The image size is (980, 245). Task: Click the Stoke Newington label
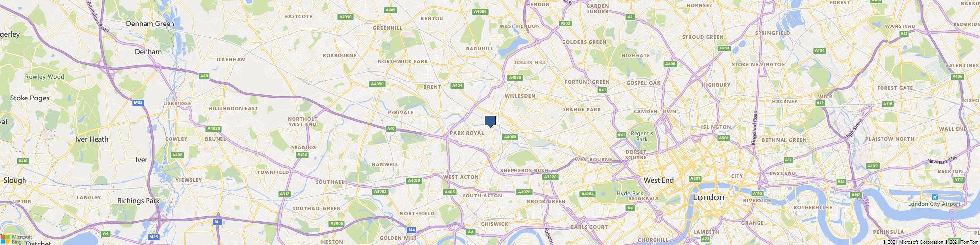(x=758, y=64)
